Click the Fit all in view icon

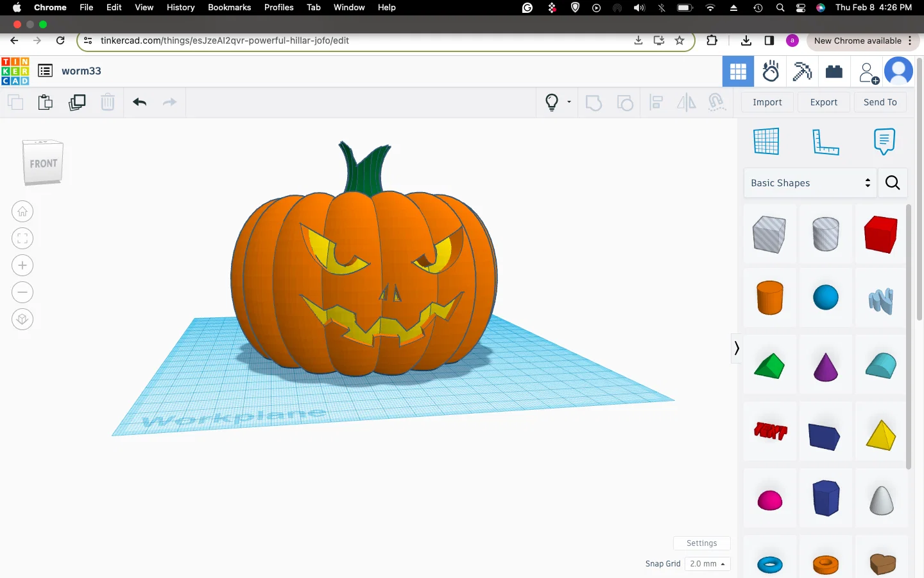point(22,238)
